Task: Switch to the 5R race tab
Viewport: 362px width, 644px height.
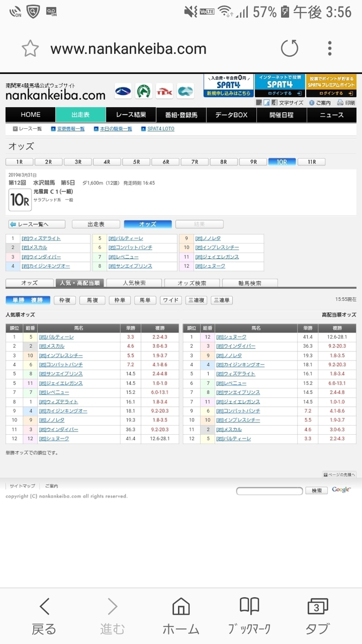Action: (x=136, y=162)
